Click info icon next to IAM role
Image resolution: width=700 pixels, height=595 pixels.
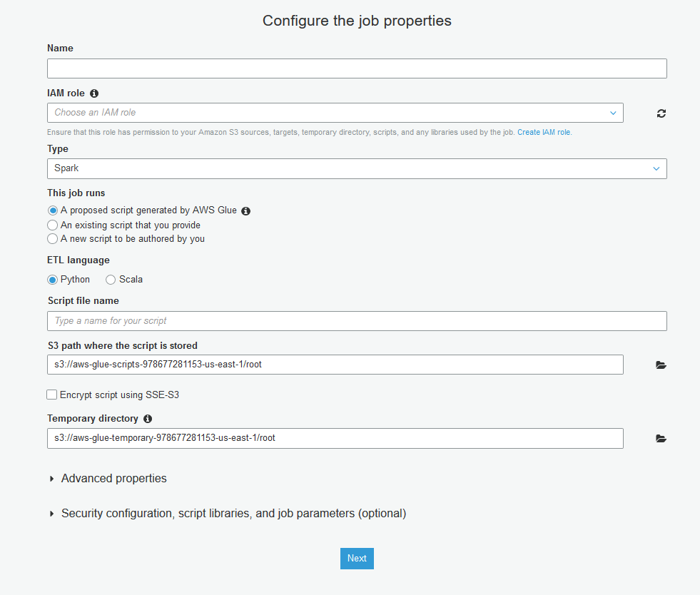[x=94, y=93]
